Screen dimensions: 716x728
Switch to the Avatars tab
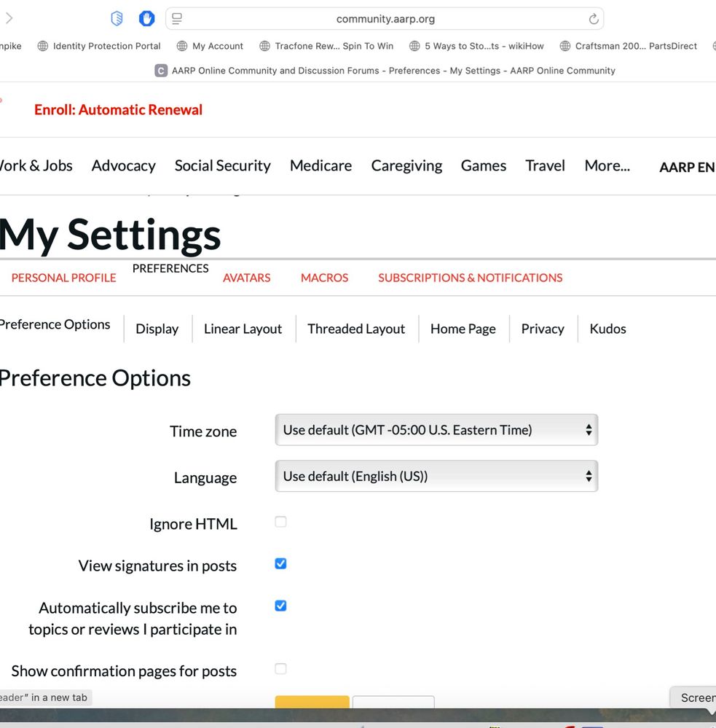(x=246, y=278)
